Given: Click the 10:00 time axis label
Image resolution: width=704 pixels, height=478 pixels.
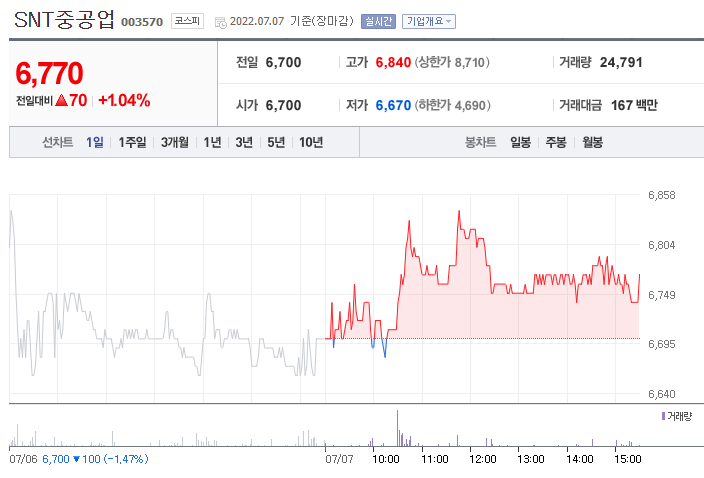Looking at the screenshot, I should coord(386,459).
